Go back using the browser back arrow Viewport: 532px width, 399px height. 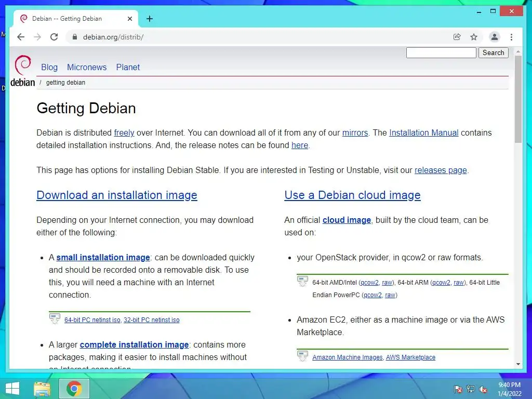[21, 37]
